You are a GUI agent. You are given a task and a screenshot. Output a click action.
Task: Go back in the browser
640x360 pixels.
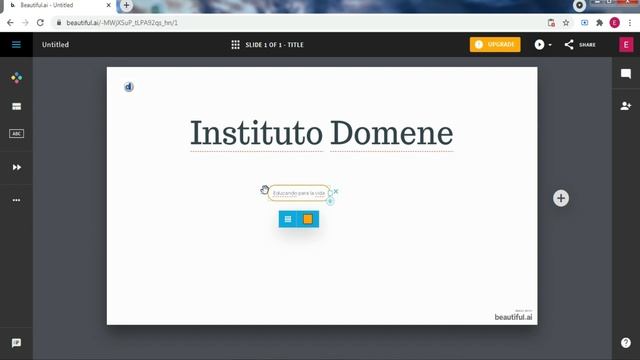point(10,23)
